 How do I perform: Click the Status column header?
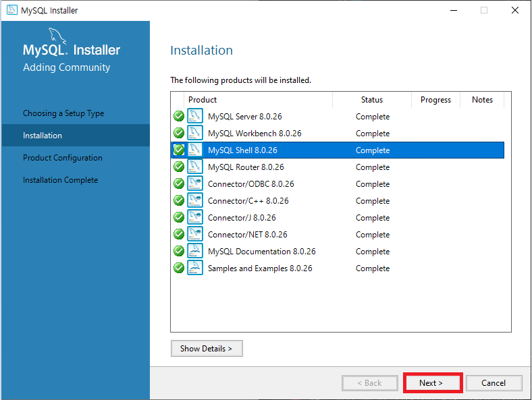(372, 100)
